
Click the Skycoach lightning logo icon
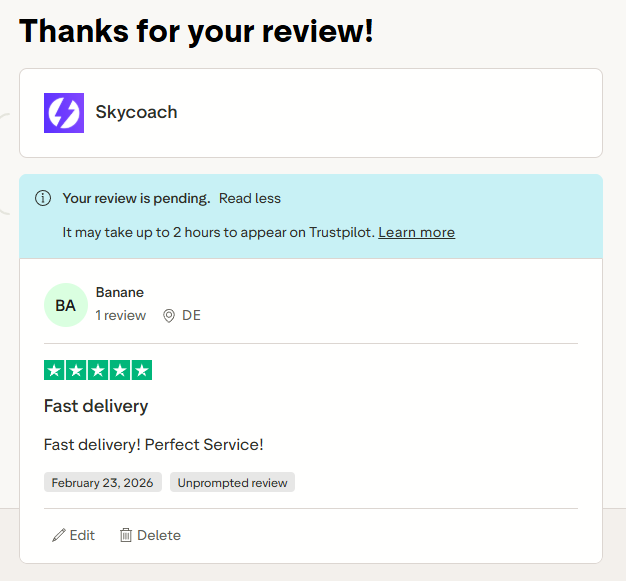tap(64, 113)
